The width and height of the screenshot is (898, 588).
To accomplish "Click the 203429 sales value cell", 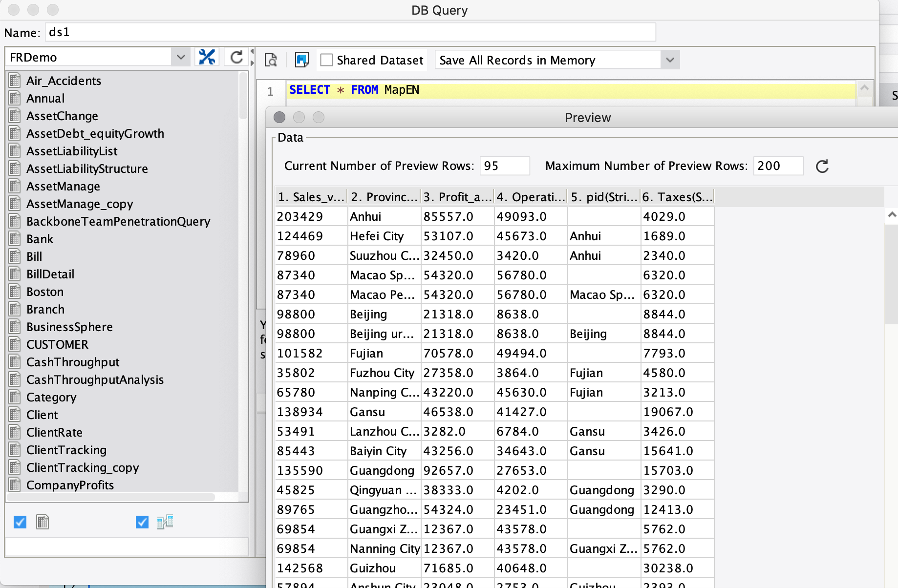I will 311,216.
